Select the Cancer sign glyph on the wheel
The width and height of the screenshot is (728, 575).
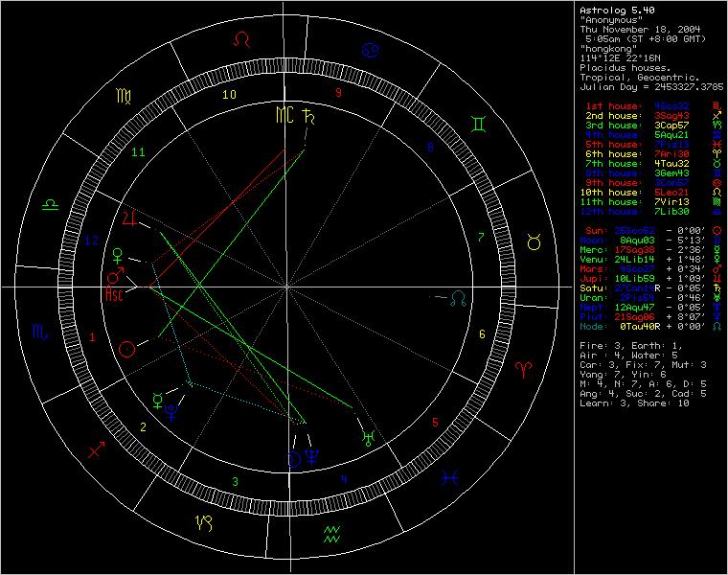tap(371, 50)
